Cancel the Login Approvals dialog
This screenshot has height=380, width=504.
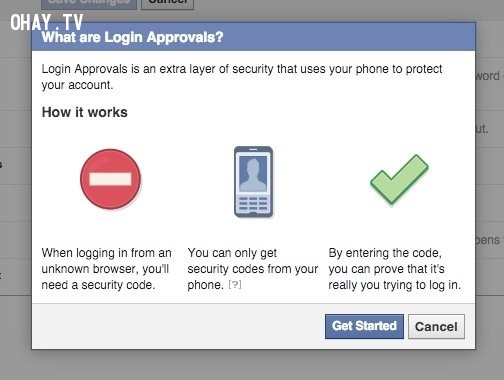pyautogui.click(x=436, y=326)
